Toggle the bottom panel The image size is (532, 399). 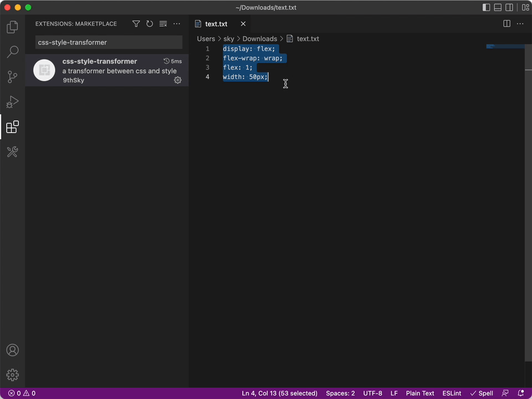[x=498, y=7]
